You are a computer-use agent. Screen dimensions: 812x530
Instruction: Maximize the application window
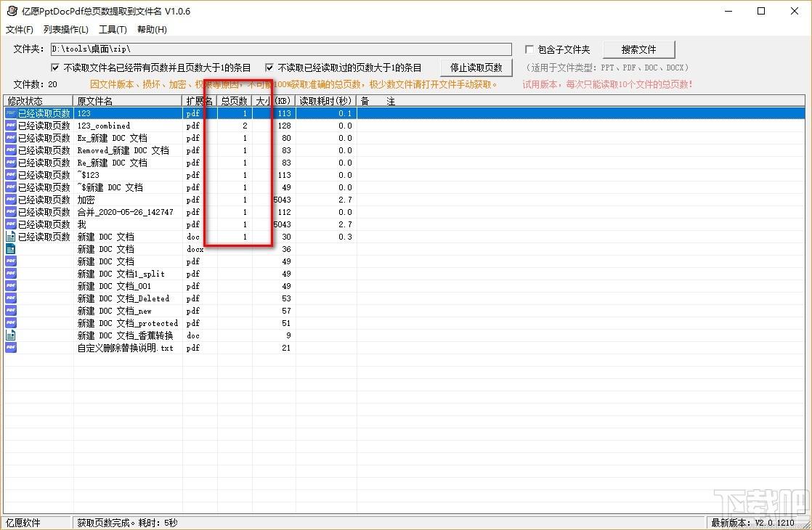(x=761, y=11)
